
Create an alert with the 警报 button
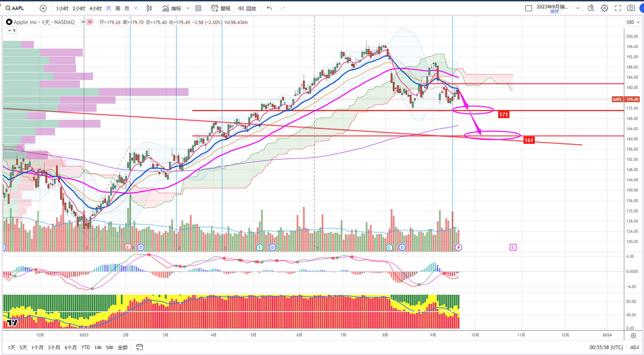[x=221, y=8]
